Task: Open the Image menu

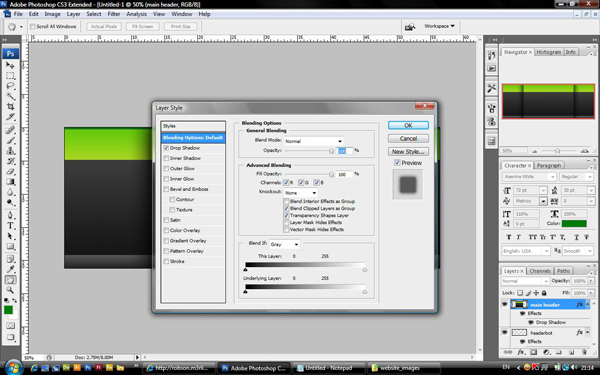Action: click(x=52, y=14)
